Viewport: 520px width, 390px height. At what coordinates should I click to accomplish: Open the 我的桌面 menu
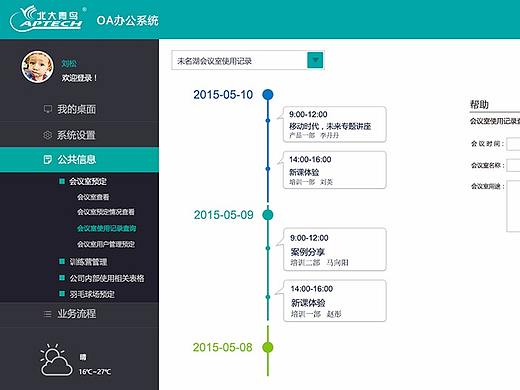pyautogui.click(x=79, y=109)
